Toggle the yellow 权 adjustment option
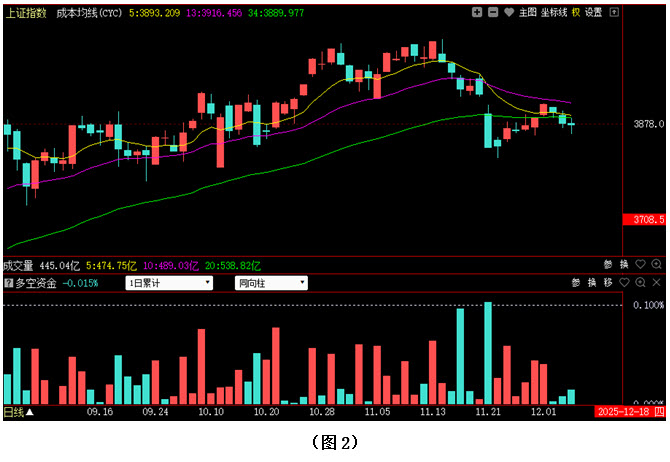 [x=576, y=12]
